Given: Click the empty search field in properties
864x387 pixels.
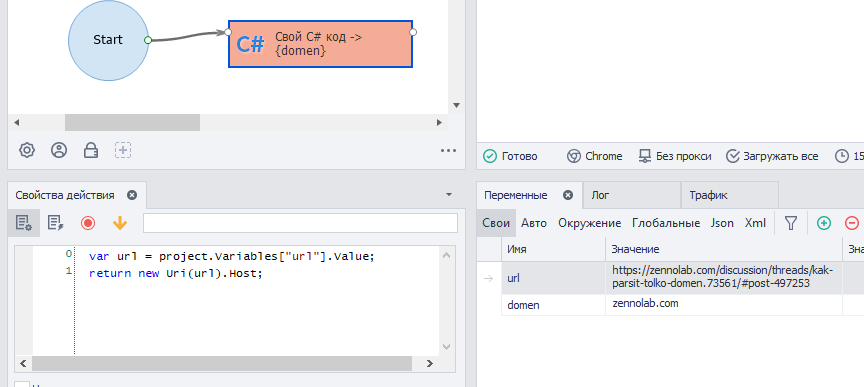Looking at the screenshot, I should click(x=300, y=223).
